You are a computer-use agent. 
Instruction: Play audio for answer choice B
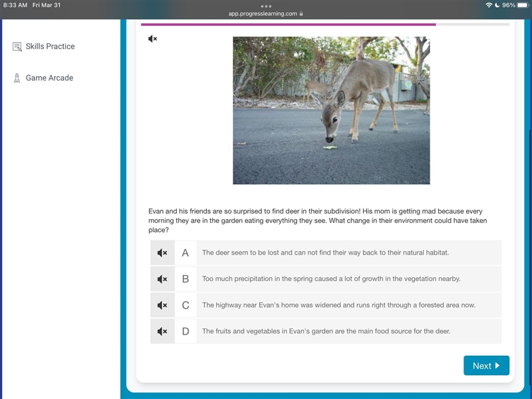(x=162, y=279)
